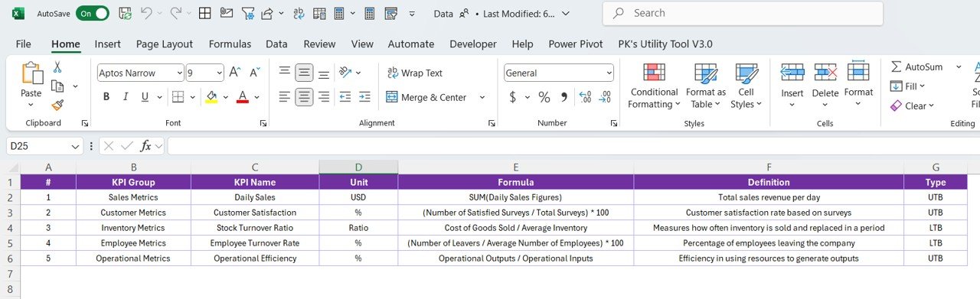This screenshot has height=299, width=980.
Task: Open Cell Styles gallery
Action: pyautogui.click(x=746, y=86)
